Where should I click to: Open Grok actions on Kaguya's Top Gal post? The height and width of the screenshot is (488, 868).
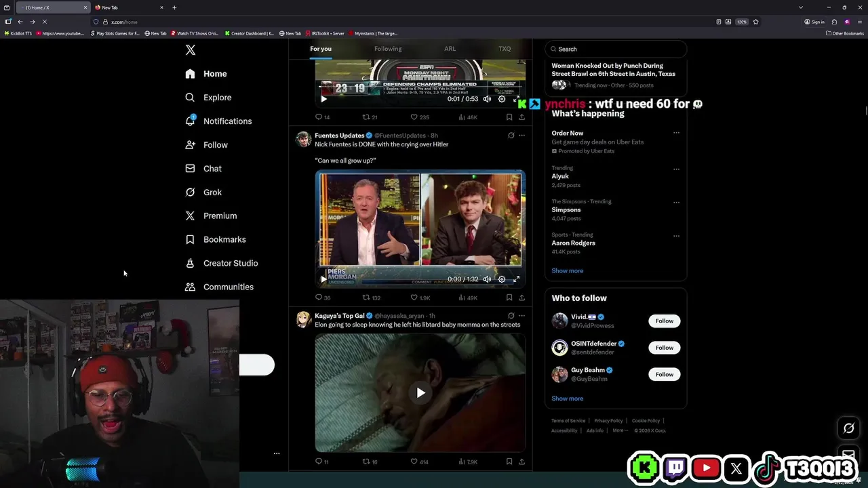(511, 316)
